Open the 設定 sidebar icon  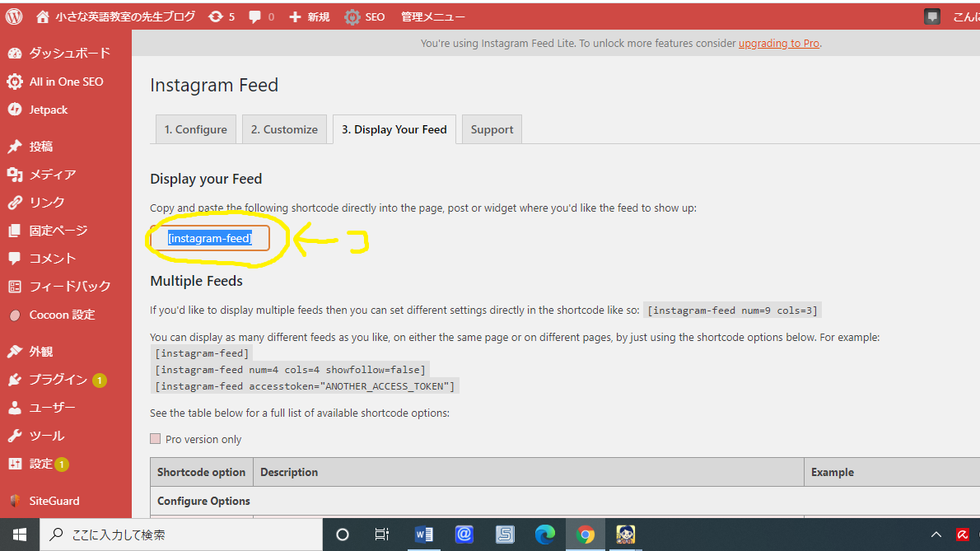(x=15, y=464)
